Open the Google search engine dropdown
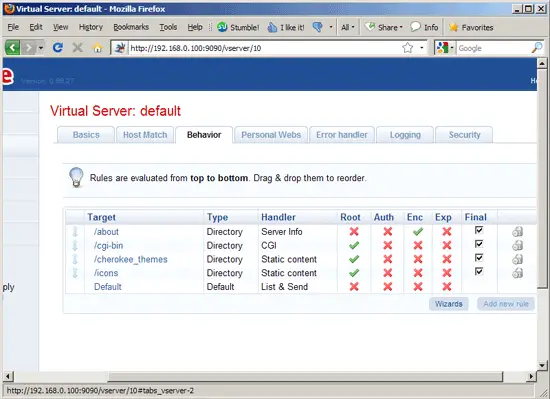 [x=444, y=48]
